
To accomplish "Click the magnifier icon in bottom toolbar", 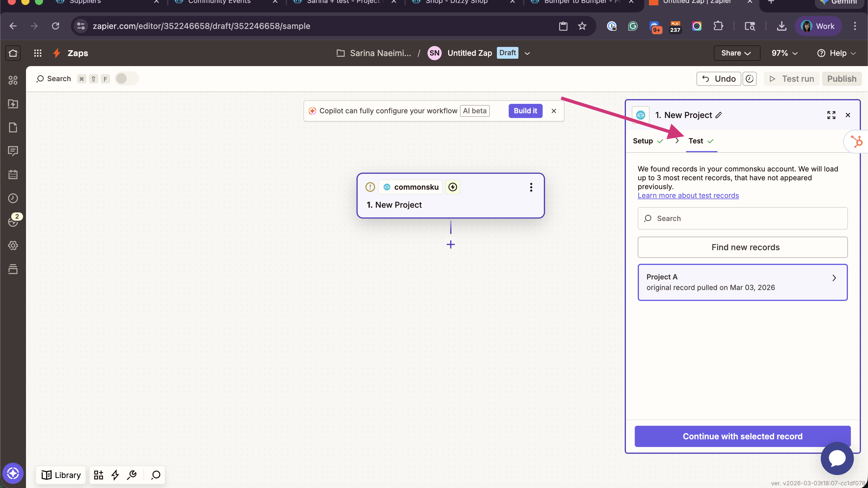I will 156,475.
